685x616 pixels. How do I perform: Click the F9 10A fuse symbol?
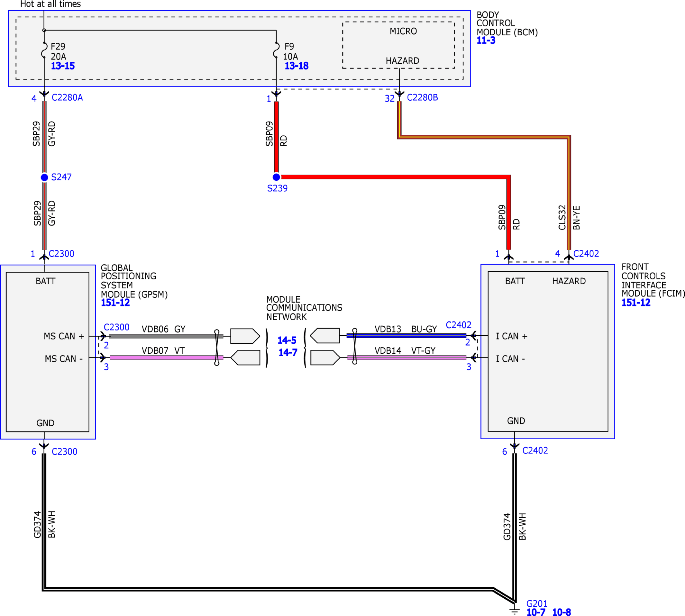276,50
